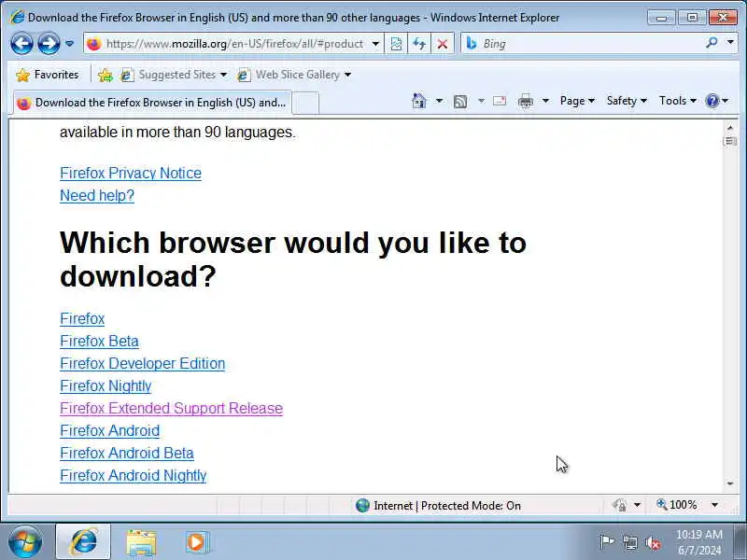
Task: Click network tray icon
Action: tap(629, 542)
